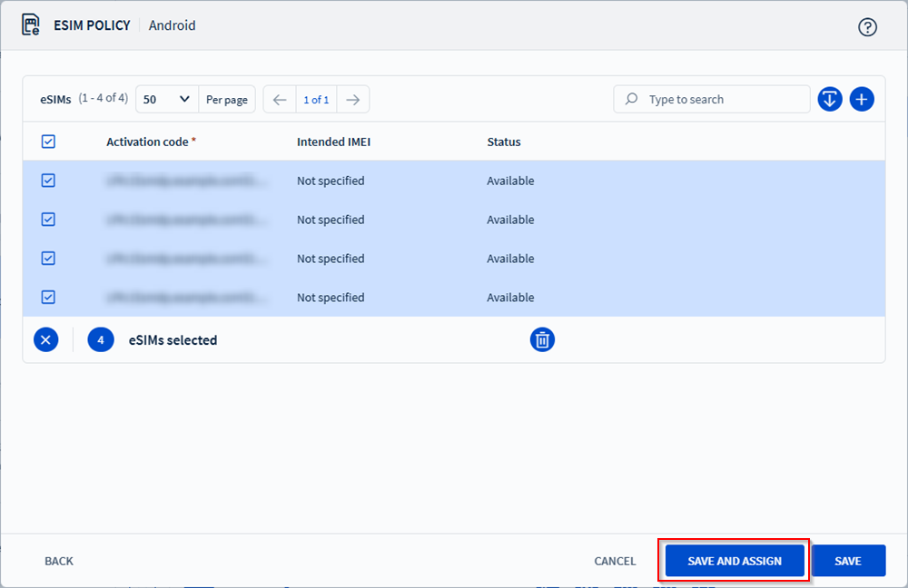Open the 50 per page dropdown

tap(167, 100)
